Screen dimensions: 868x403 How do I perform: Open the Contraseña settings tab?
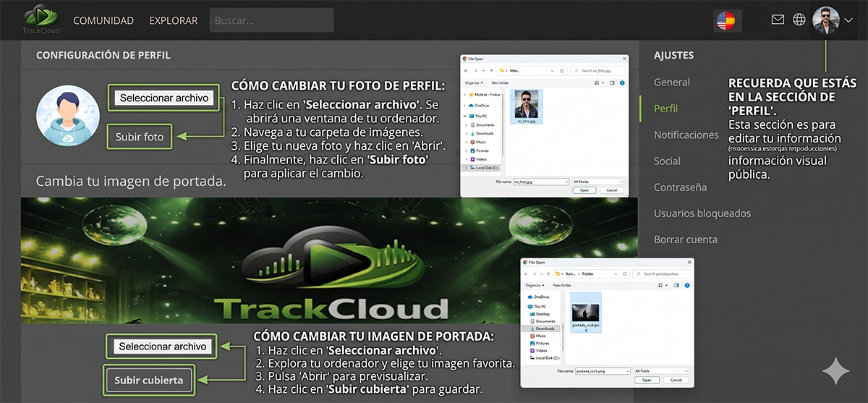pyautogui.click(x=680, y=187)
